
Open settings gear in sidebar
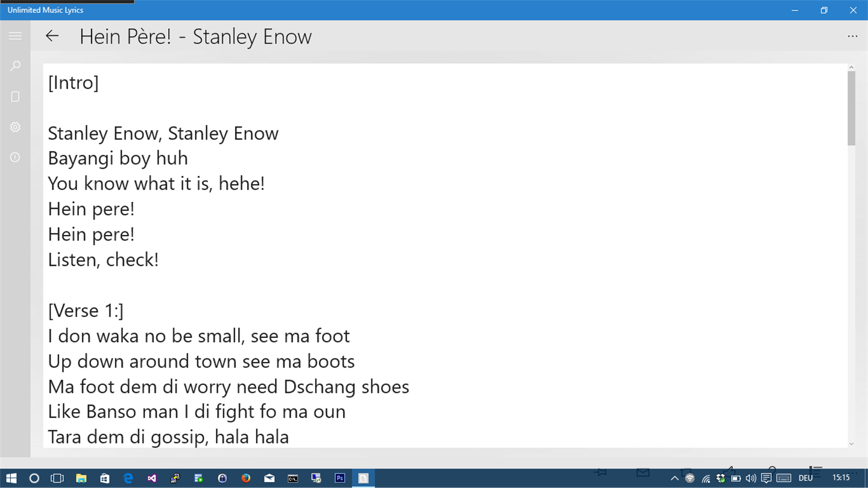15,127
